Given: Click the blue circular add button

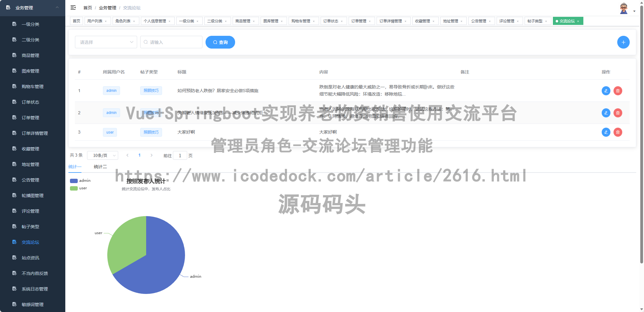Looking at the screenshot, I should pyautogui.click(x=623, y=42).
